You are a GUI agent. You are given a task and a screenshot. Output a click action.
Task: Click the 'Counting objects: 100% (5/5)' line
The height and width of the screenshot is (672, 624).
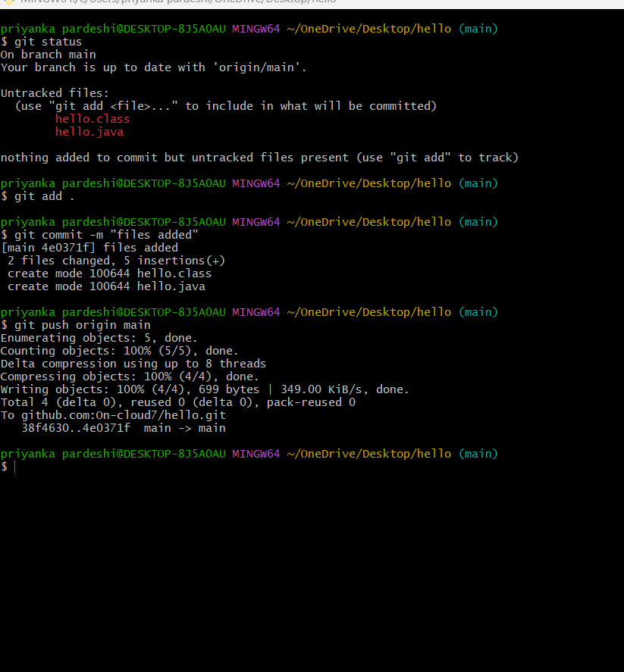pyautogui.click(x=120, y=351)
